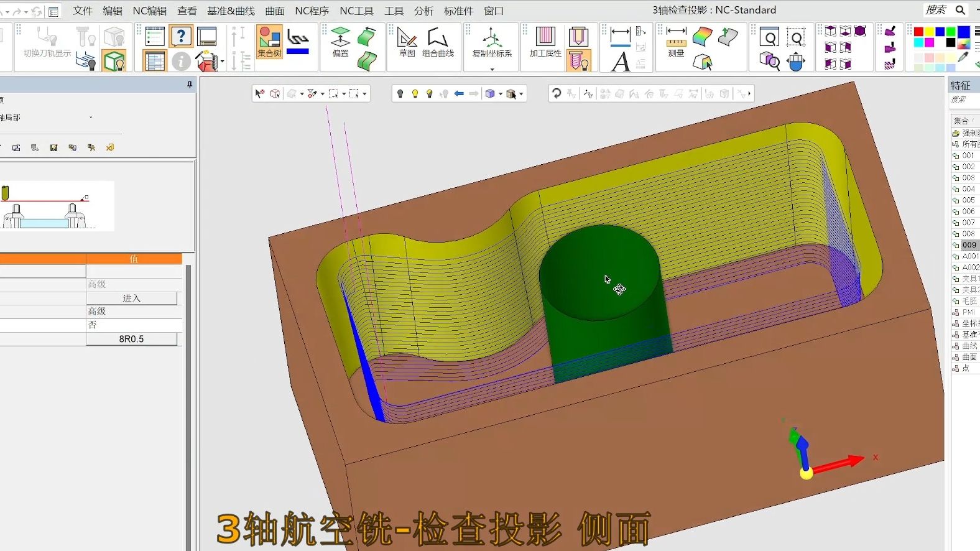The width and height of the screenshot is (980, 551).
Task: Click the gray info circle icon
Action: [x=181, y=61]
